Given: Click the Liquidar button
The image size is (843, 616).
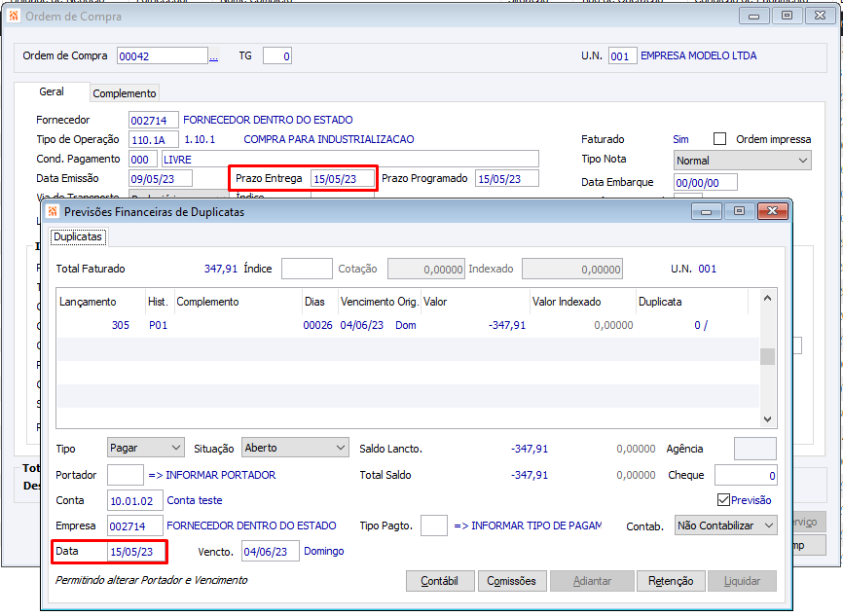Looking at the screenshot, I should 742,581.
